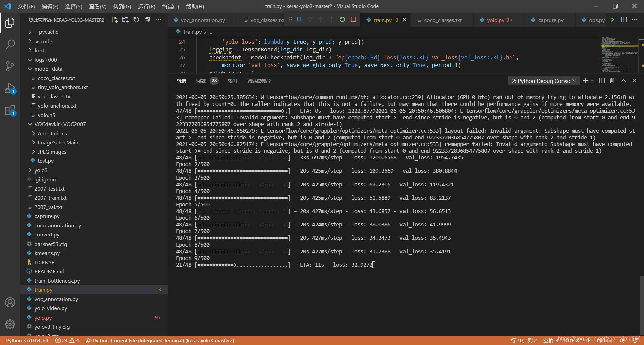
Task: Open darknet53.cfg in explorer
Action: (x=94, y=244)
